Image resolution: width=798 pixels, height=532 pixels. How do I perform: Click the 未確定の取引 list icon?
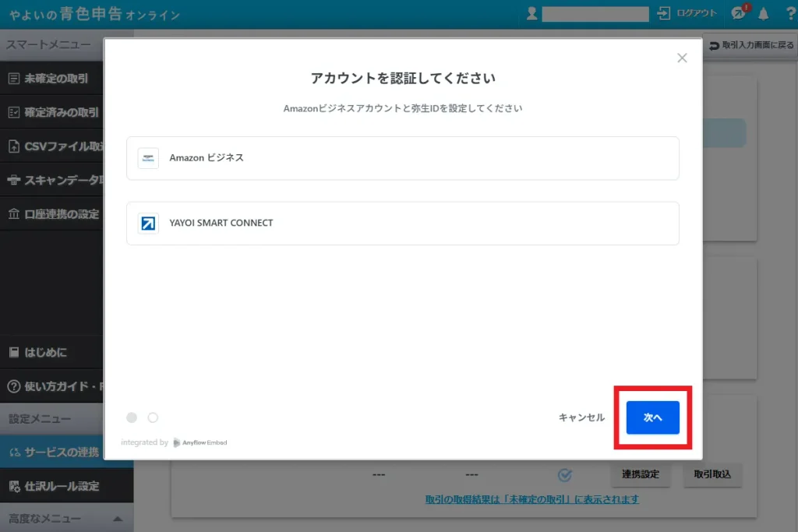(x=14, y=79)
